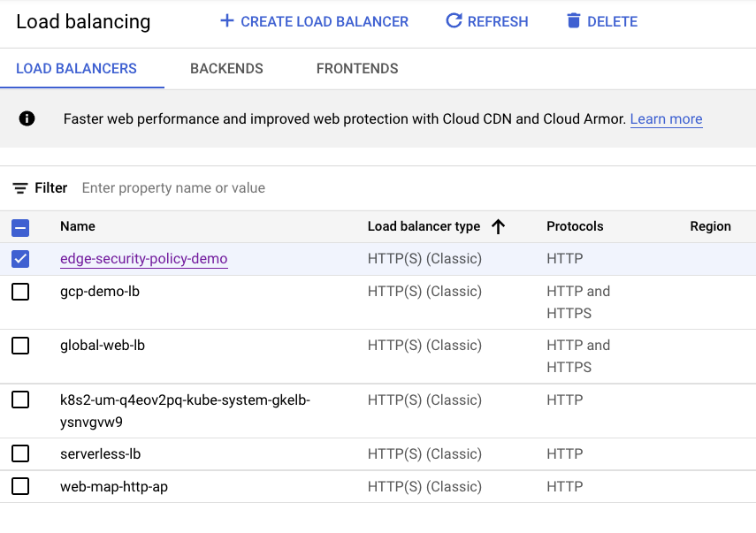Click the sort arrow beside Load balancer type
The image size is (756, 533).
point(498,226)
